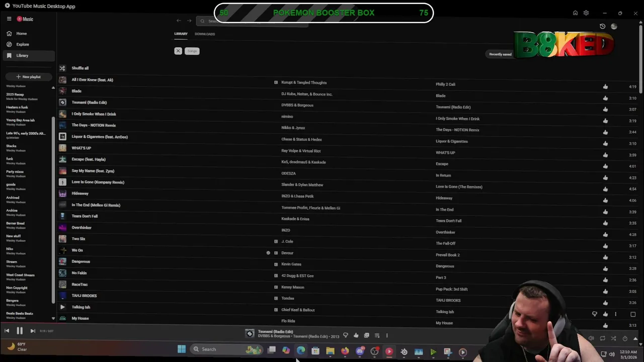
Task: Open more options for Talking Ish
Action: [615, 314]
